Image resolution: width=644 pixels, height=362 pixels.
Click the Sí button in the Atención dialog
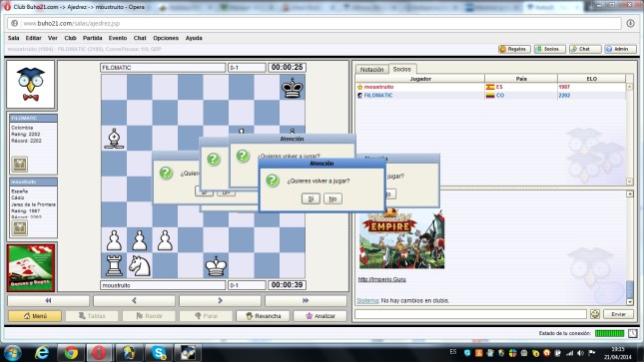point(311,198)
